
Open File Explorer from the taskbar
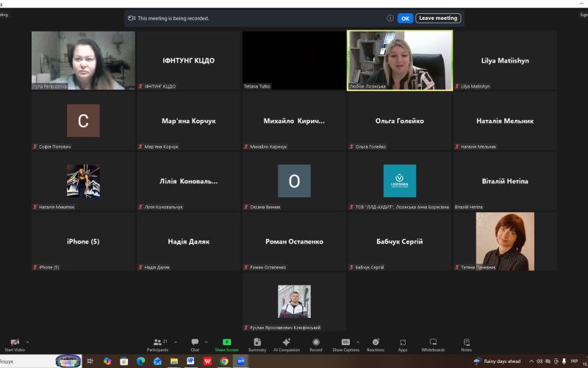coord(174,361)
